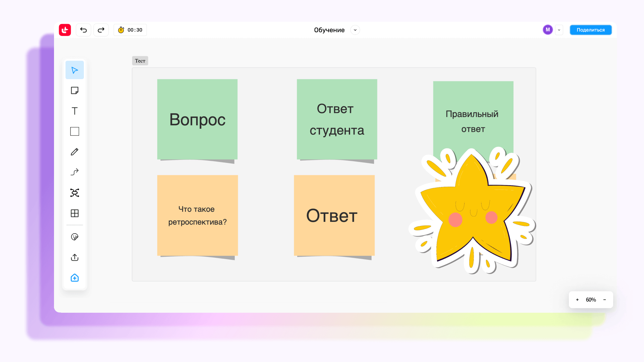Select the mind map tool
The width and height of the screenshot is (644, 362).
(x=74, y=193)
